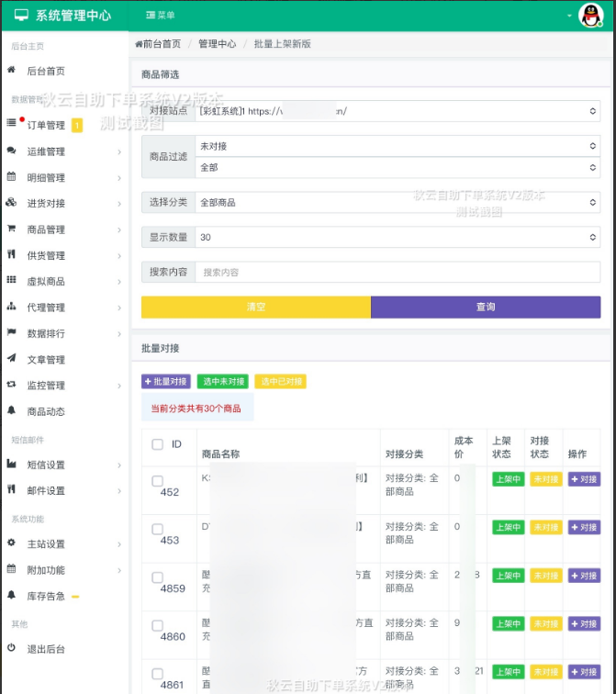Click the 上架中 label for product 453

click(508, 528)
